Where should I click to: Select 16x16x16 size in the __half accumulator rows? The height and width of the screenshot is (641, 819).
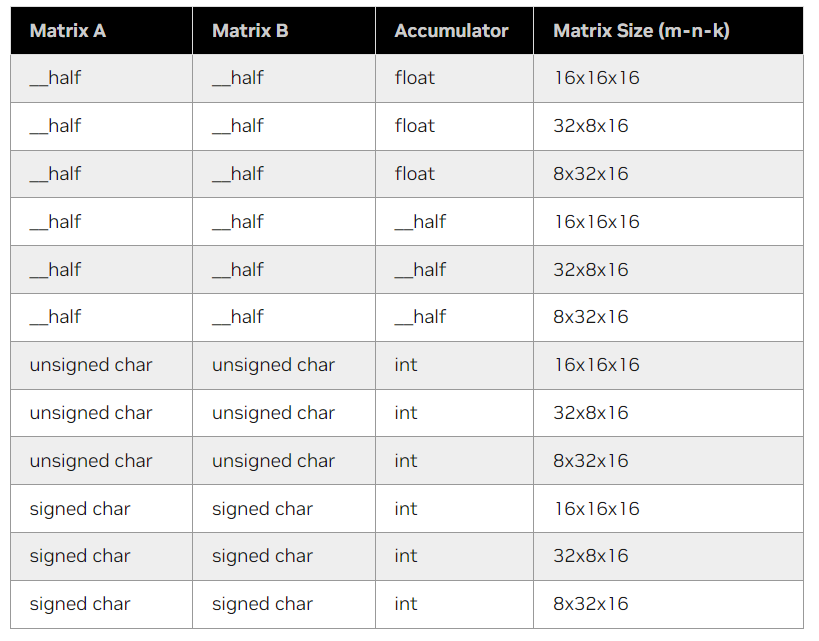pos(597,222)
